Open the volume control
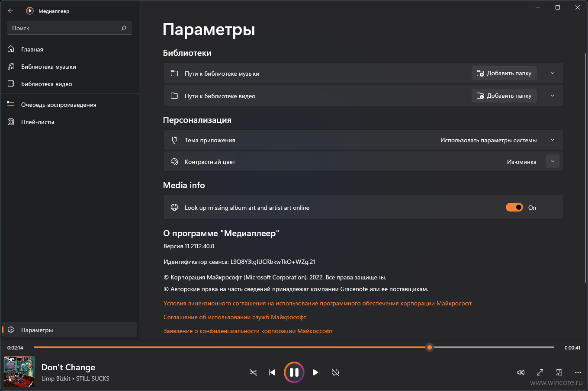 [521, 372]
